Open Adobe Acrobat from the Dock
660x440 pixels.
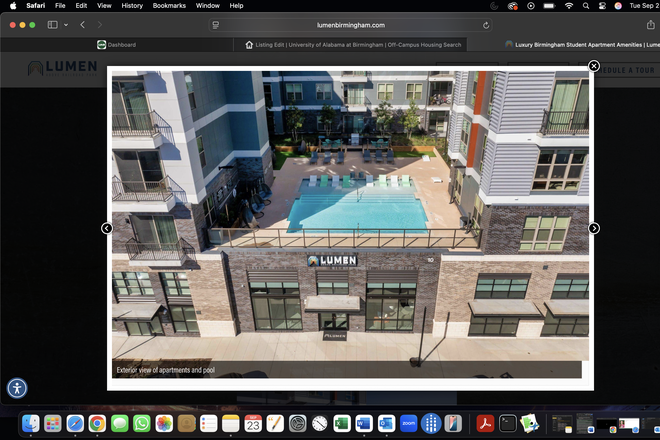[x=485, y=424]
